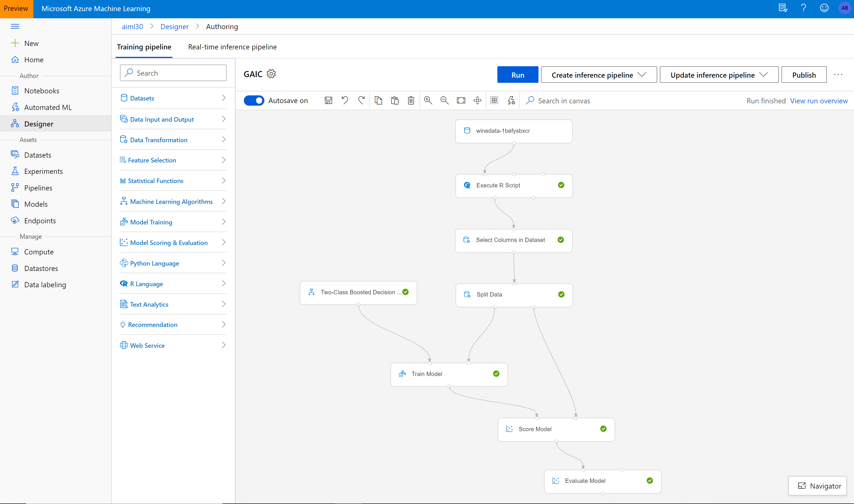Click the Two-Class Boosted Decision node icon
854x504 pixels.
312,292
